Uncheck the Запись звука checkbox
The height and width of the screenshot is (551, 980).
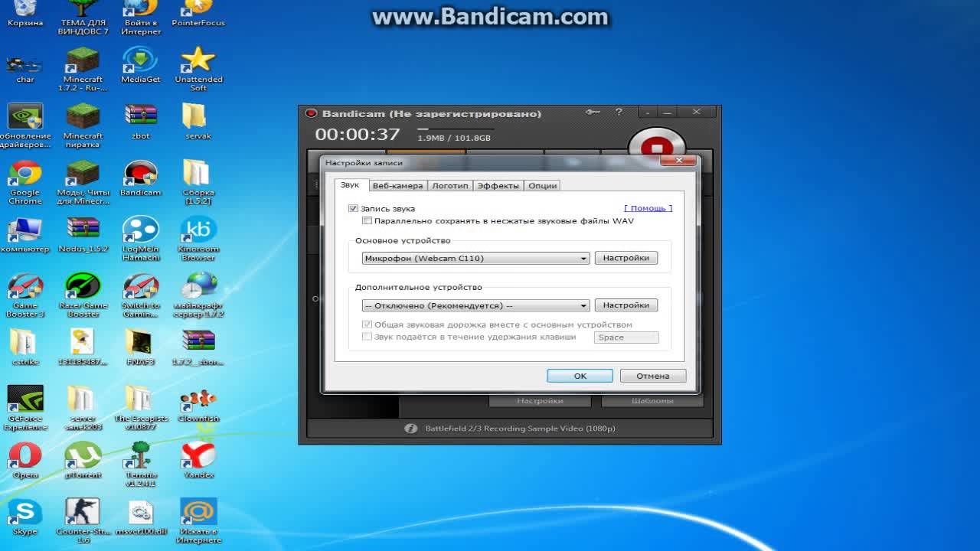click(x=353, y=208)
